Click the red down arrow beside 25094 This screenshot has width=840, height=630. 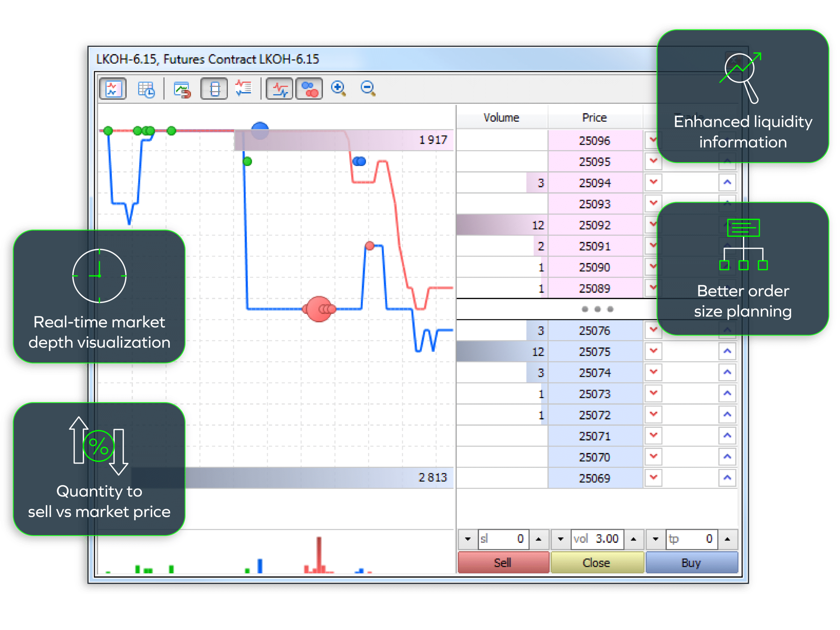(x=653, y=182)
